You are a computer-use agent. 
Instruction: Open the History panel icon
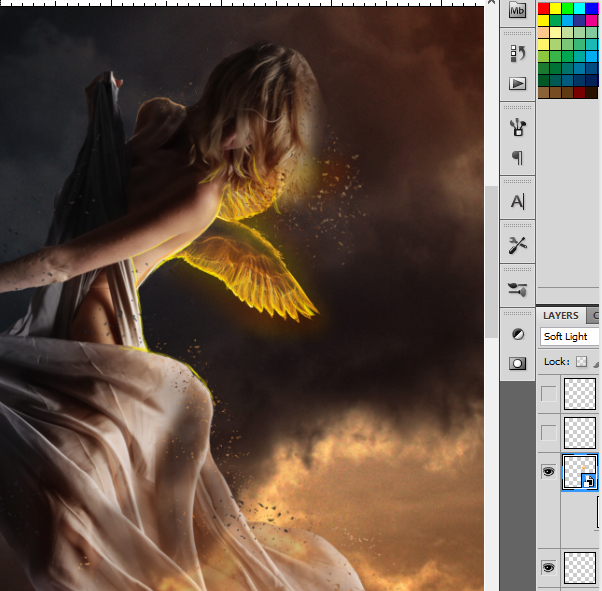point(517,53)
